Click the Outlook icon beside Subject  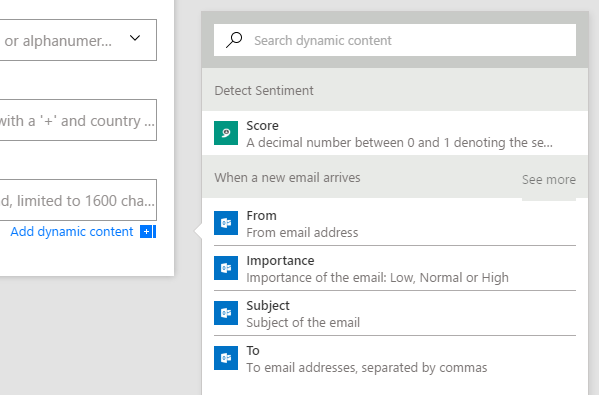(x=226, y=313)
